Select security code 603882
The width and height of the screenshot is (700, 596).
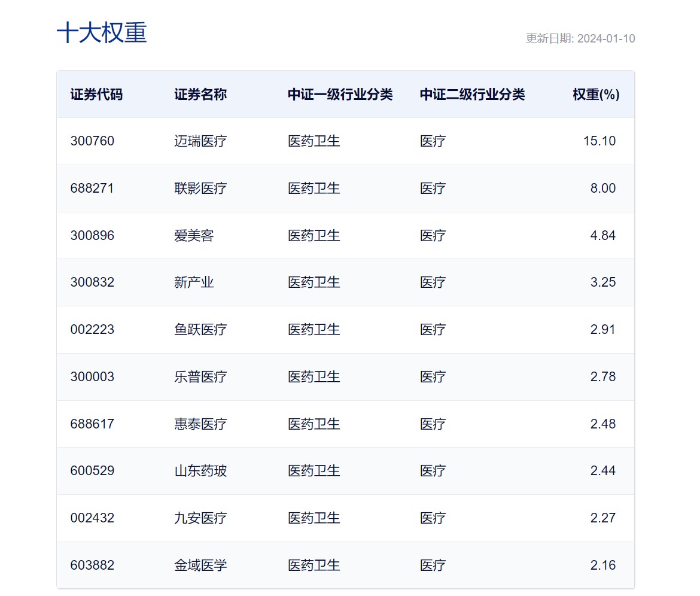(92, 565)
